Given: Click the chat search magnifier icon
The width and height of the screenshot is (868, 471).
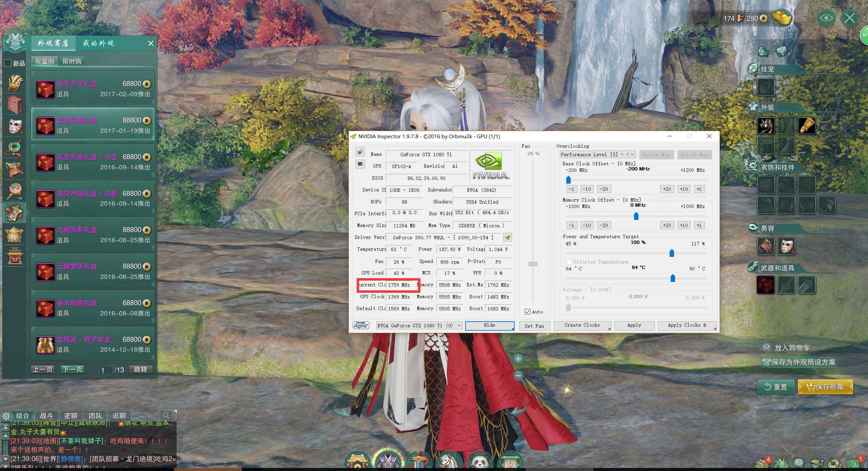Looking at the screenshot, I should pyautogui.click(x=166, y=415).
